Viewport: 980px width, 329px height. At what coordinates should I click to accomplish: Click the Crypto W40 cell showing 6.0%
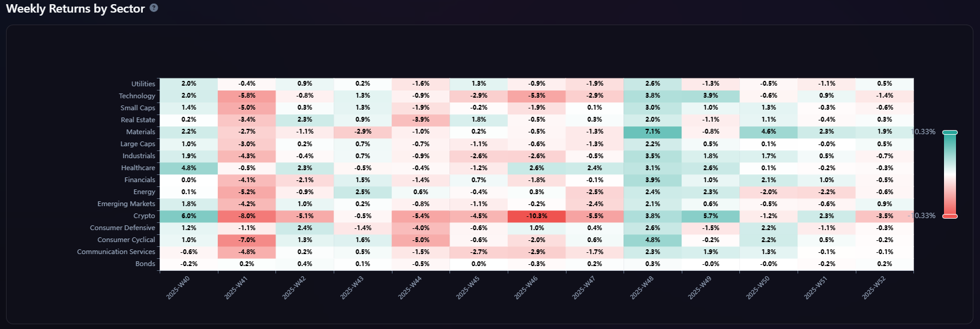(188, 216)
